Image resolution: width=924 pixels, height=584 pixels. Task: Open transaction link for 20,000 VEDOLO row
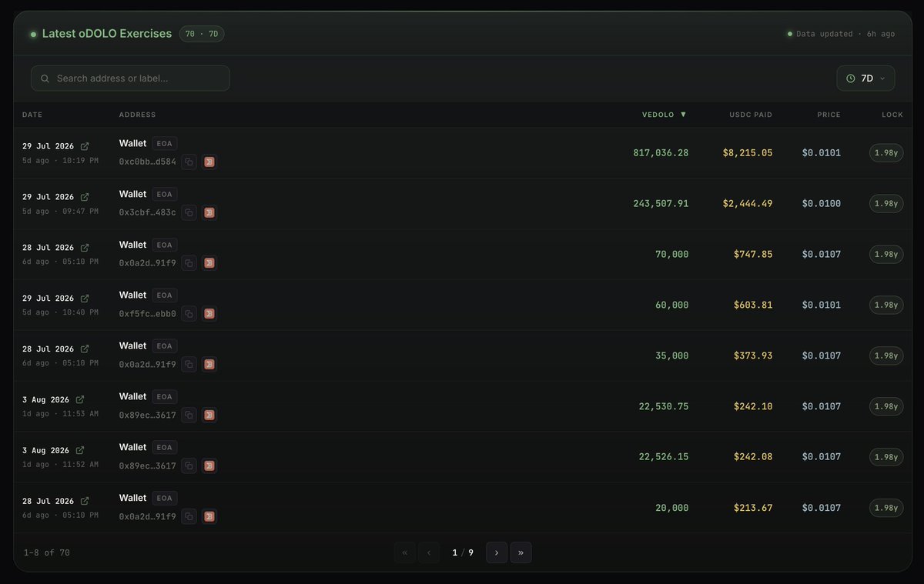[x=85, y=502]
